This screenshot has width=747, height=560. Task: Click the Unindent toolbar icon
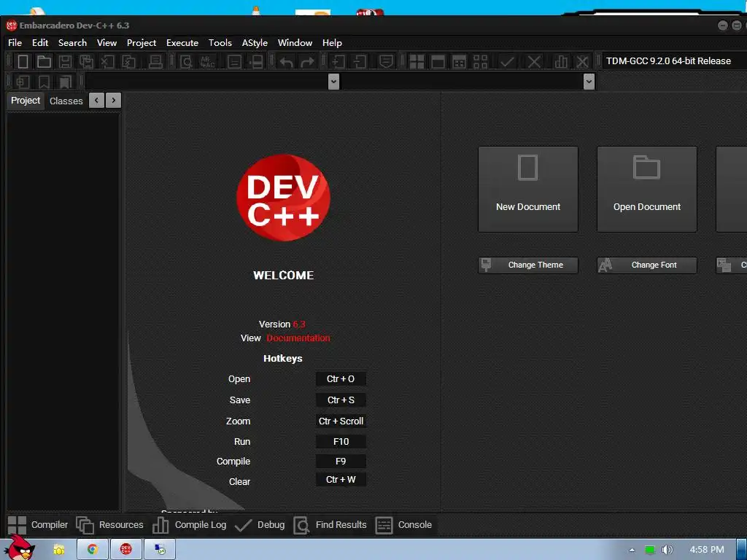pyautogui.click(x=360, y=61)
